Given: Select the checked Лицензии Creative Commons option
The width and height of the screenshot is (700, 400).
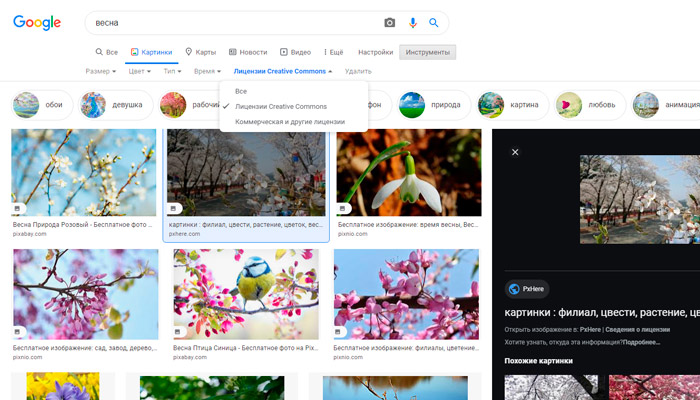Looking at the screenshot, I should tap(293, 106).
